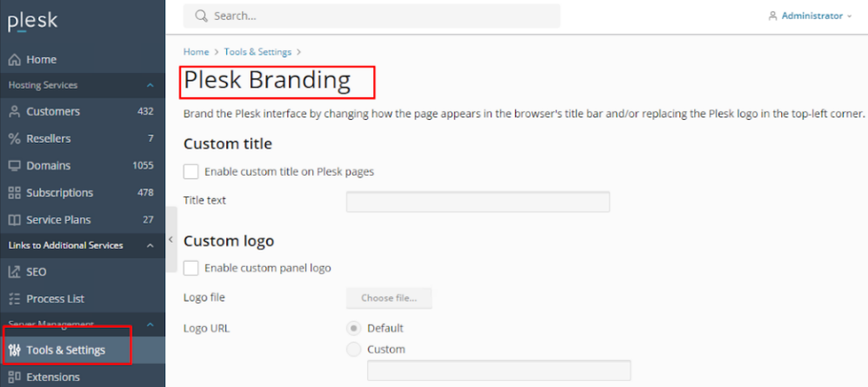Click the Tools & Settings breadcrumb link
This screenshot has height=387, width=868.
257,51
